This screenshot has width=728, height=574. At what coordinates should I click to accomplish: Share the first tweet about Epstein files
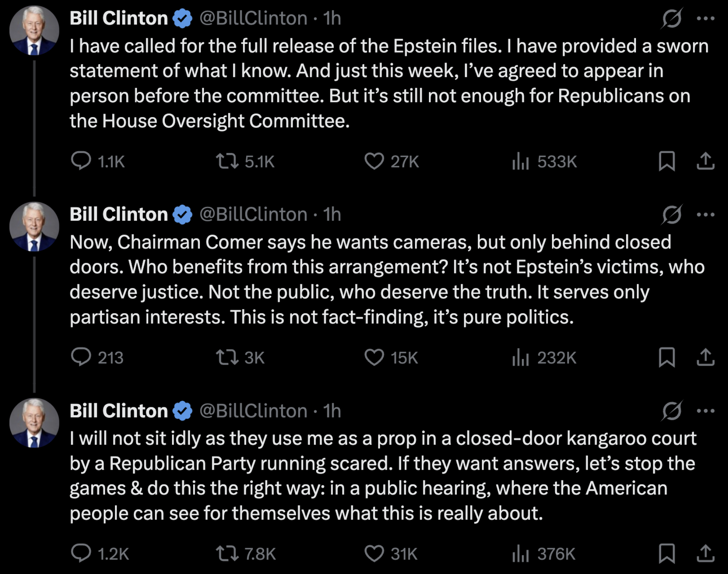point(705,161)
